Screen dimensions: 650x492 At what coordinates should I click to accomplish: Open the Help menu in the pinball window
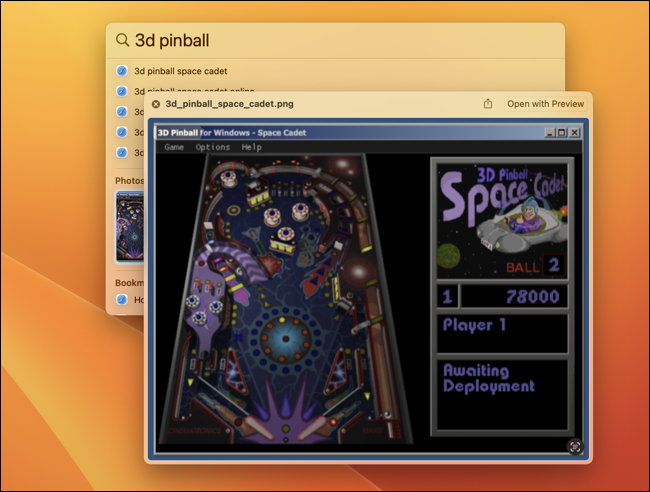[251, 147]
